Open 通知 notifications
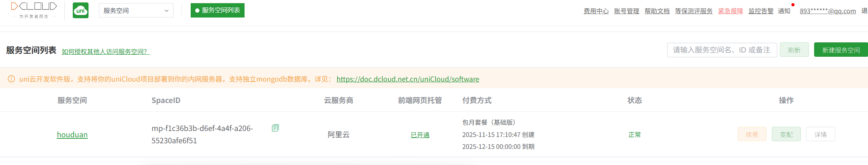This screenshot has width=868, height=165. click(x=784, y=11)
